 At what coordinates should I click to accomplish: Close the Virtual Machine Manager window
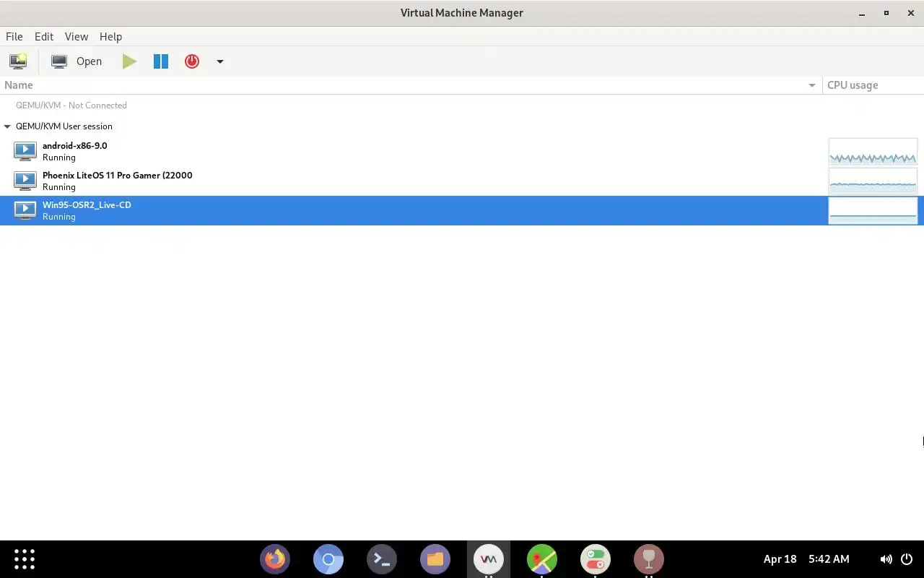[910, 13]
